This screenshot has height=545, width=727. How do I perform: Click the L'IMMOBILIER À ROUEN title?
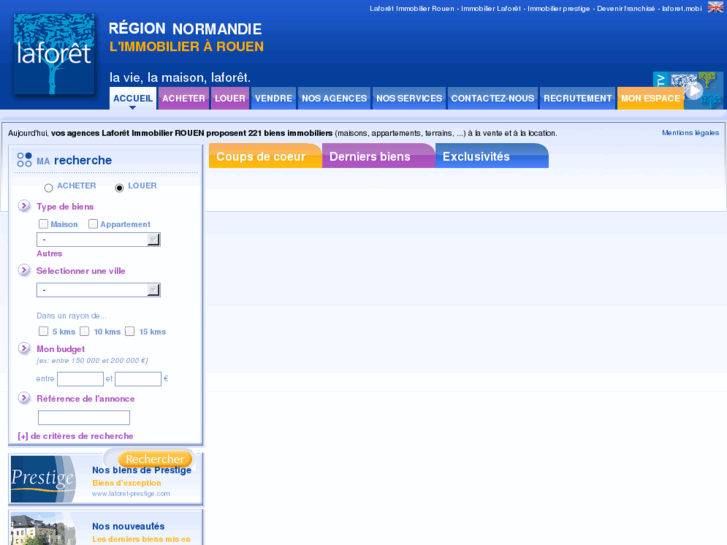[186, 46]
